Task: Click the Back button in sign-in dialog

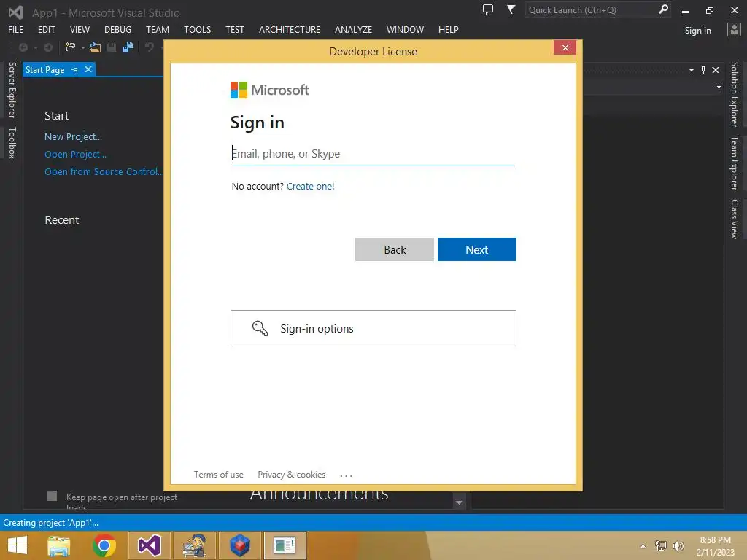Action: [395, 249]
